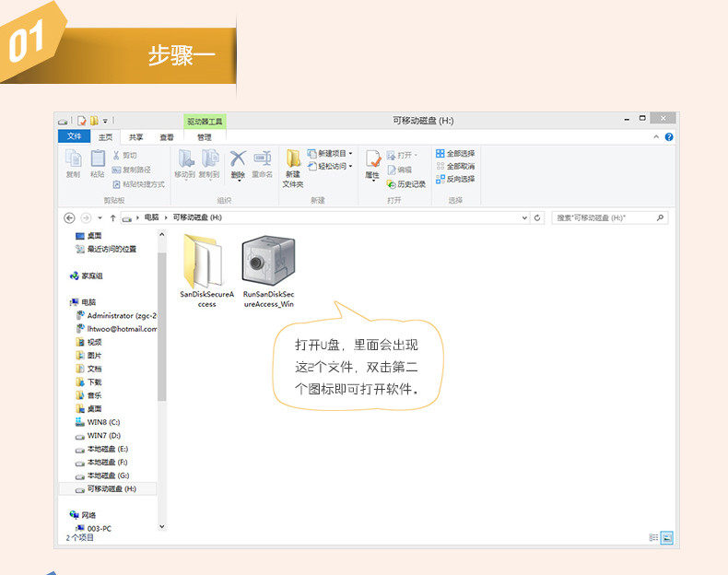Open the New item (新建项目) dropdown
The width and height of the screenshot is (728, 575).
330,153
